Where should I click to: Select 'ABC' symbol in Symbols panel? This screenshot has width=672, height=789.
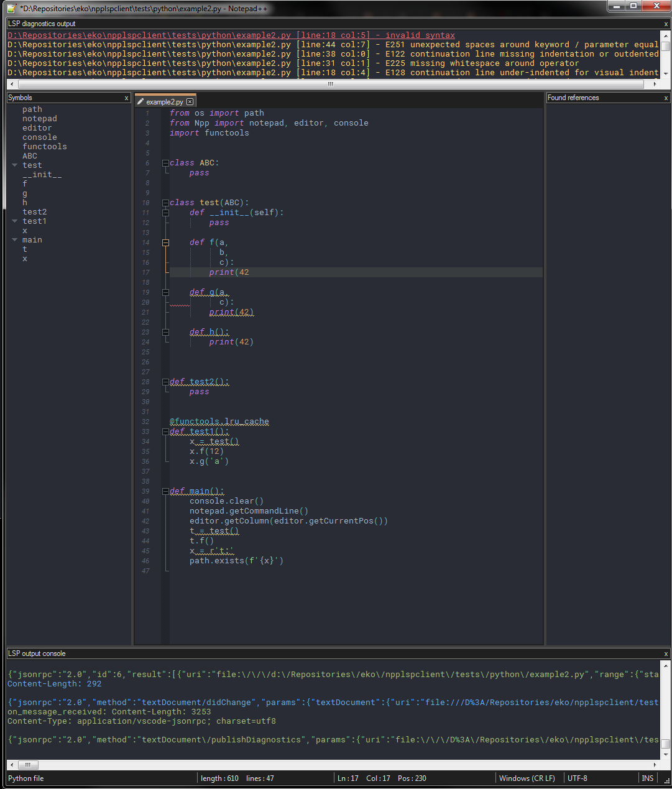tap(30, 156)
